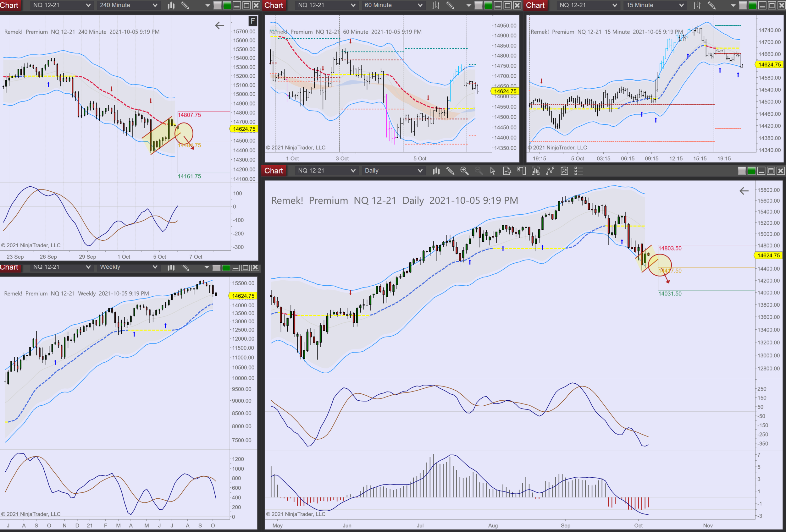Click back arrow on Daily chart
The width and height of the screenshot is (786, 532).
click(744, 191)
